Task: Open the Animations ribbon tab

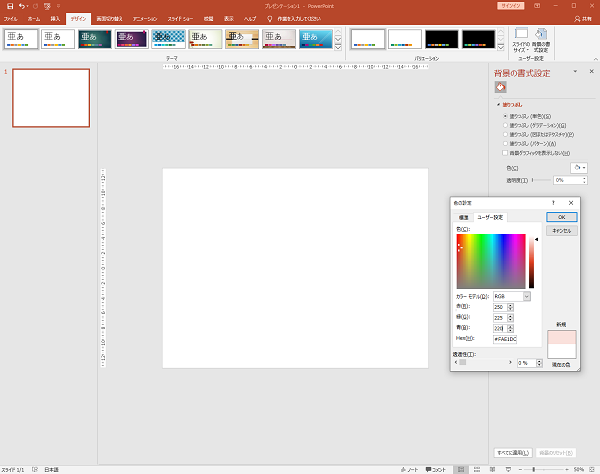Action: 145,19
